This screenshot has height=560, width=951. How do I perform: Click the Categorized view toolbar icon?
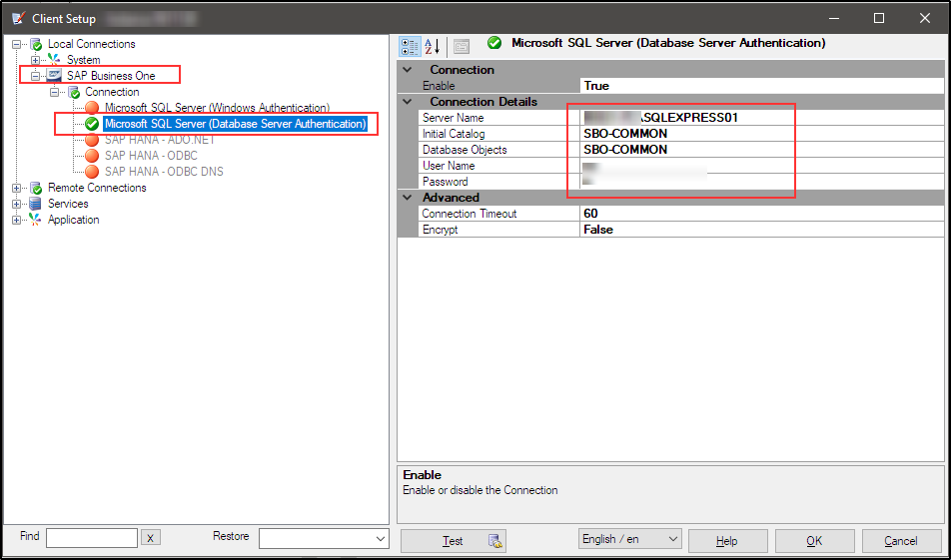point(410,46)
